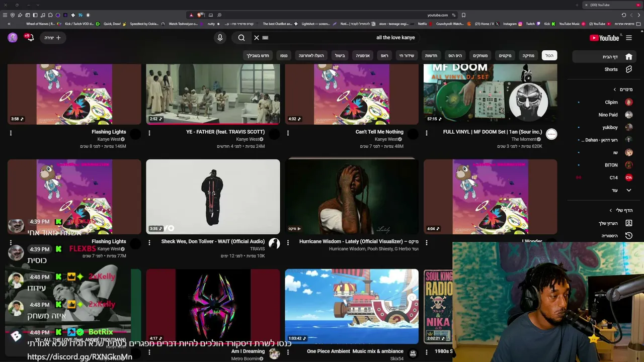The image size is (644, 362).
Task: Select the ראפ filter chip
Action: tap(384, 56)
